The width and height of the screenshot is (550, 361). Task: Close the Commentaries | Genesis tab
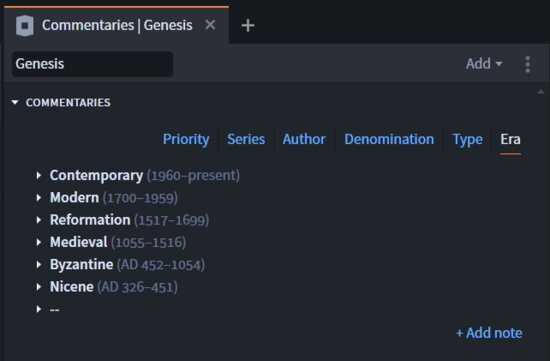(x=210, y=25)
